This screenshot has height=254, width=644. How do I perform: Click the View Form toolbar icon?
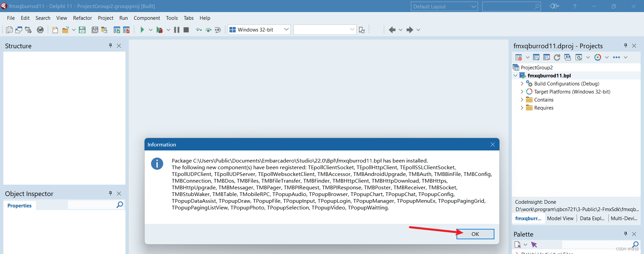tap(19, 30)
